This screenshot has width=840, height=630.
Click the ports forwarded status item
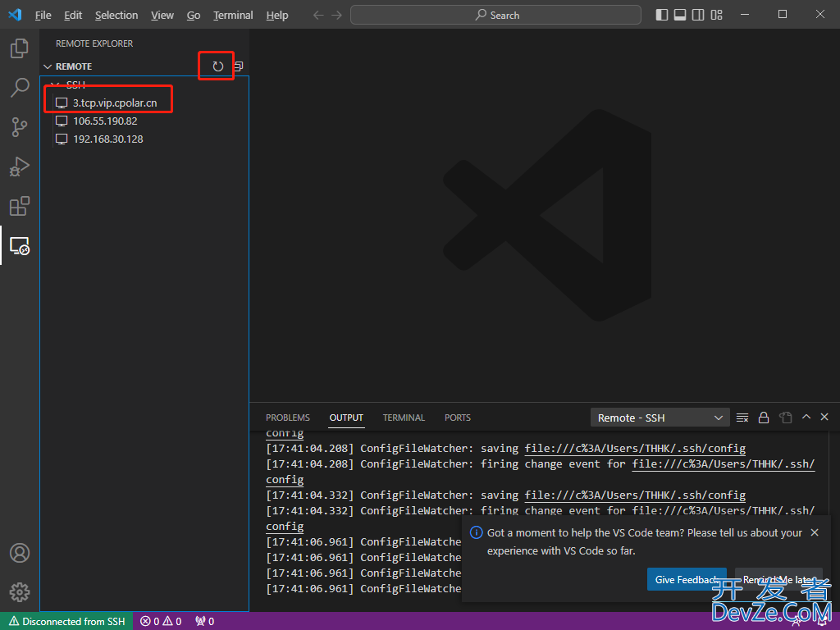tap(204, 622)
